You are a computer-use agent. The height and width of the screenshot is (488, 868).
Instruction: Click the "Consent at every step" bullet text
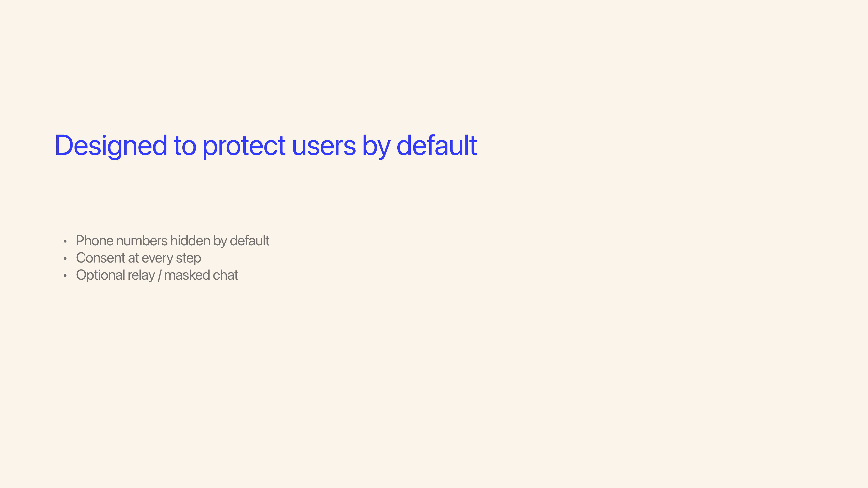pos(139,258)
